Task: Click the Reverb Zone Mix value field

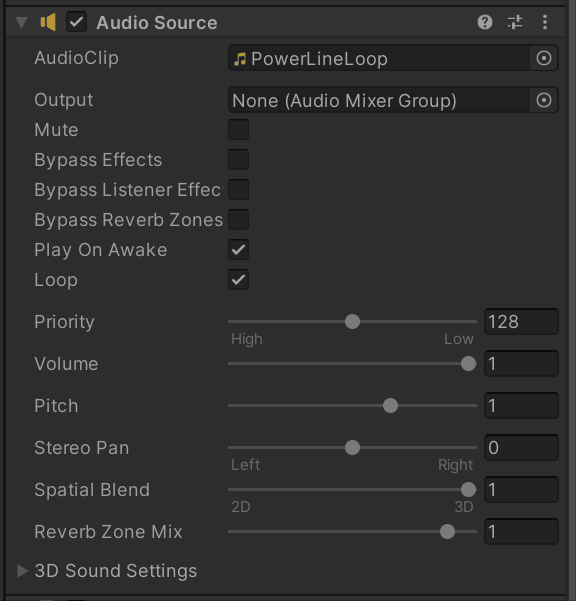Action: pos(521,532)
